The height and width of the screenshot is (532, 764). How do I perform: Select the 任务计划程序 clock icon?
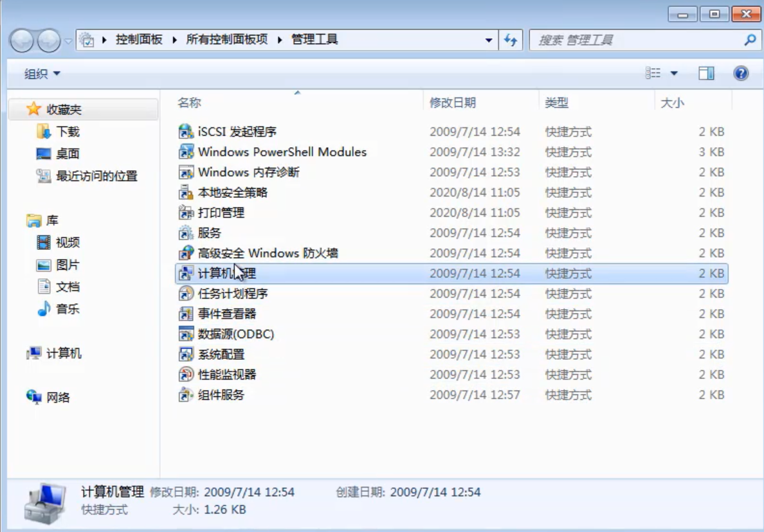pos(186,294)
